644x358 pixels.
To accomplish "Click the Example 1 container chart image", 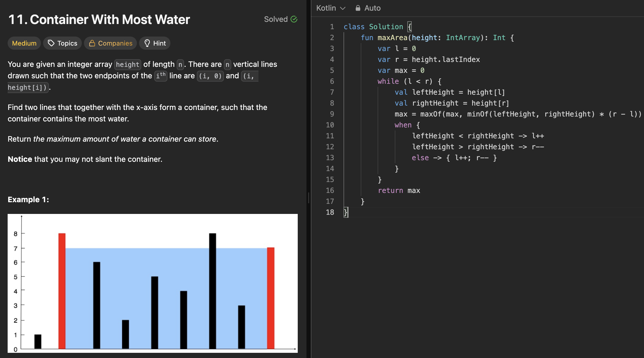I will (x=153, y=283).
